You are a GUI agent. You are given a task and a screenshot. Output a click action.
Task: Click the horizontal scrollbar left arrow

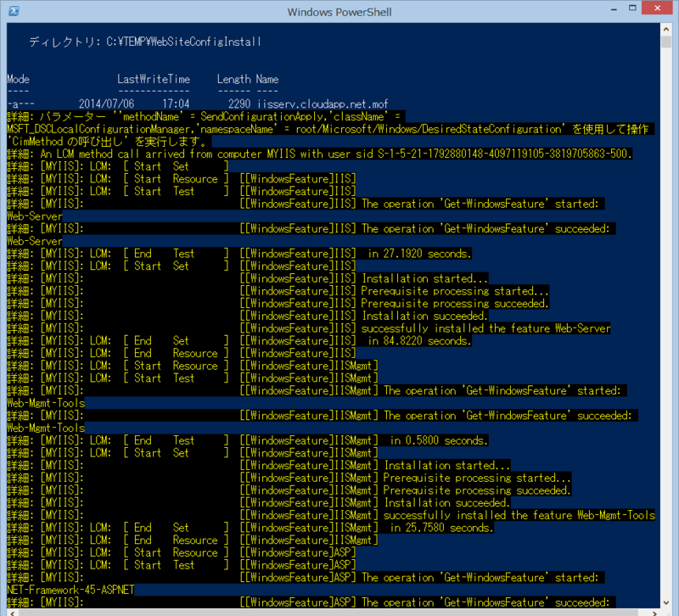point(12,613)
